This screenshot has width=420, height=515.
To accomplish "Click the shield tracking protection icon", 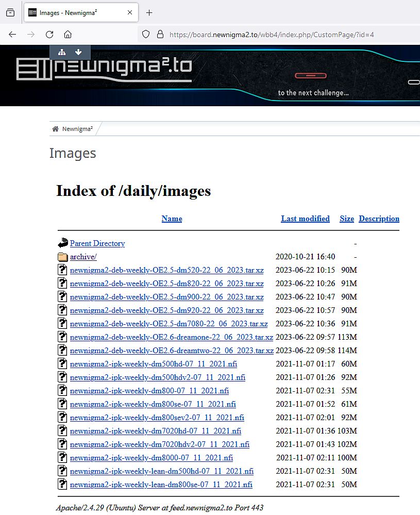I will 146,35.
